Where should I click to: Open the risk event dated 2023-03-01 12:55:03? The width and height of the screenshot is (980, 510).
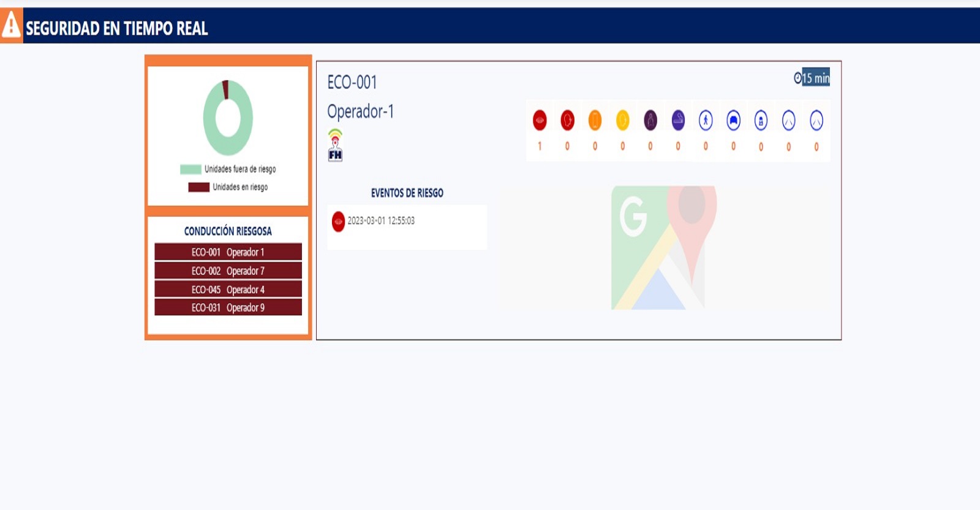coord(381,221)
